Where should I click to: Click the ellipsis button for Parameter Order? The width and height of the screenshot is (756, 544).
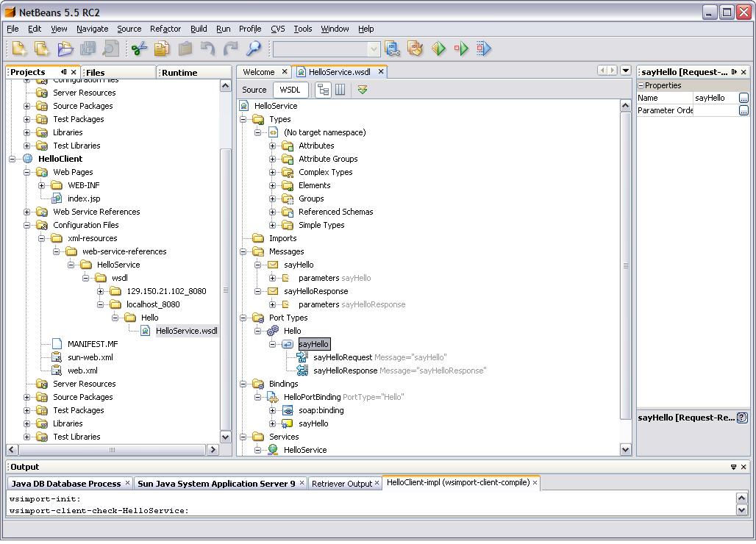(x=743, y=110)
